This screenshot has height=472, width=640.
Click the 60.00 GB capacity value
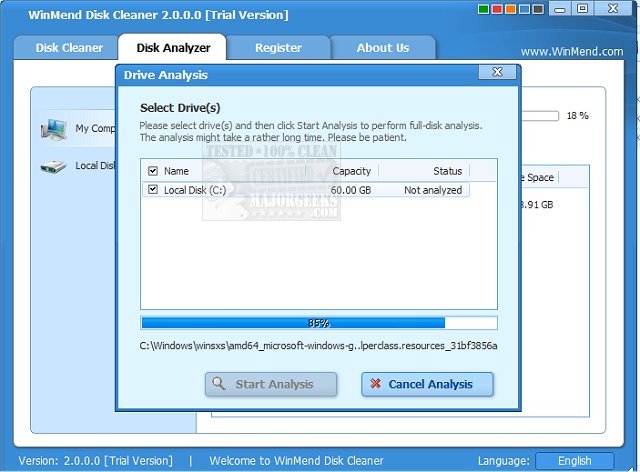(x=351, y=190)
